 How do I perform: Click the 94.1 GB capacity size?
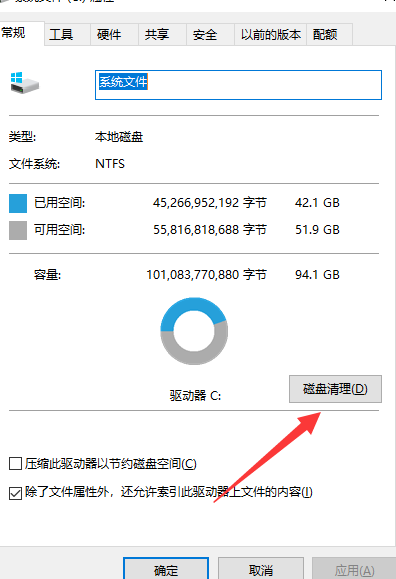pyautogui.click(x=317, y=275)
